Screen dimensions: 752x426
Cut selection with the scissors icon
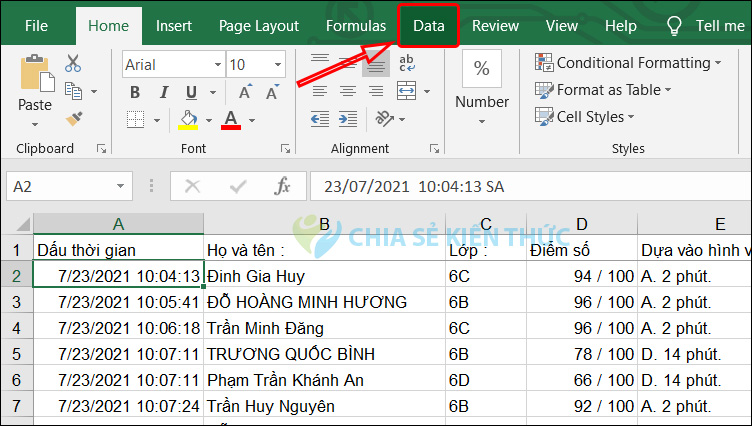click(73, 63)
